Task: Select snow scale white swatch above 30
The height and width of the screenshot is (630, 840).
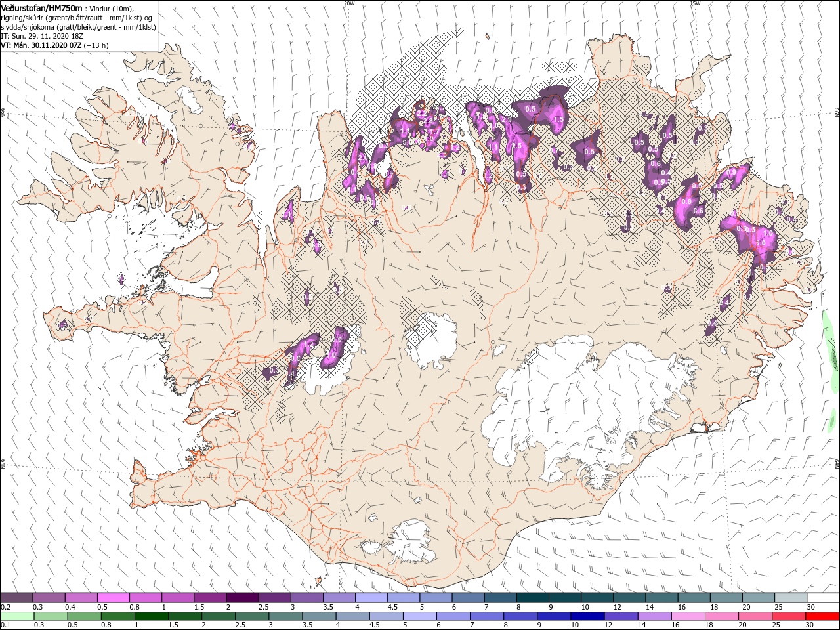Action: pos(824,598)
